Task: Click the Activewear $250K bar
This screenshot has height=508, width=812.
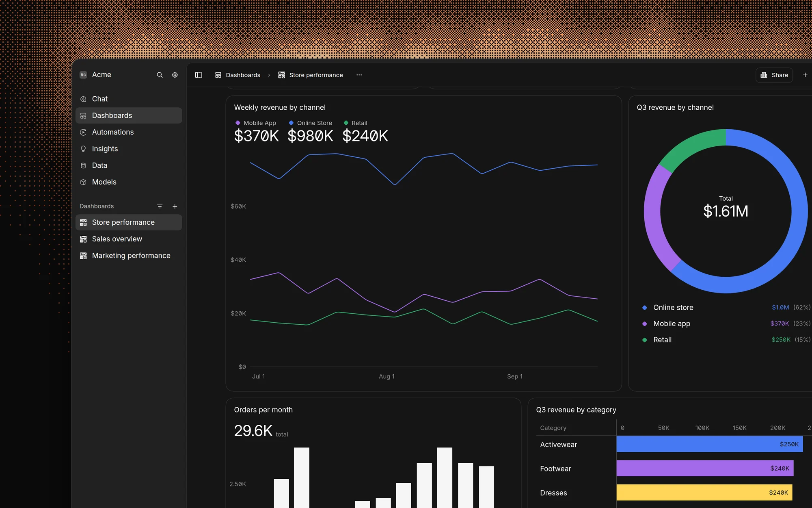Action: [x=710, y=444]
